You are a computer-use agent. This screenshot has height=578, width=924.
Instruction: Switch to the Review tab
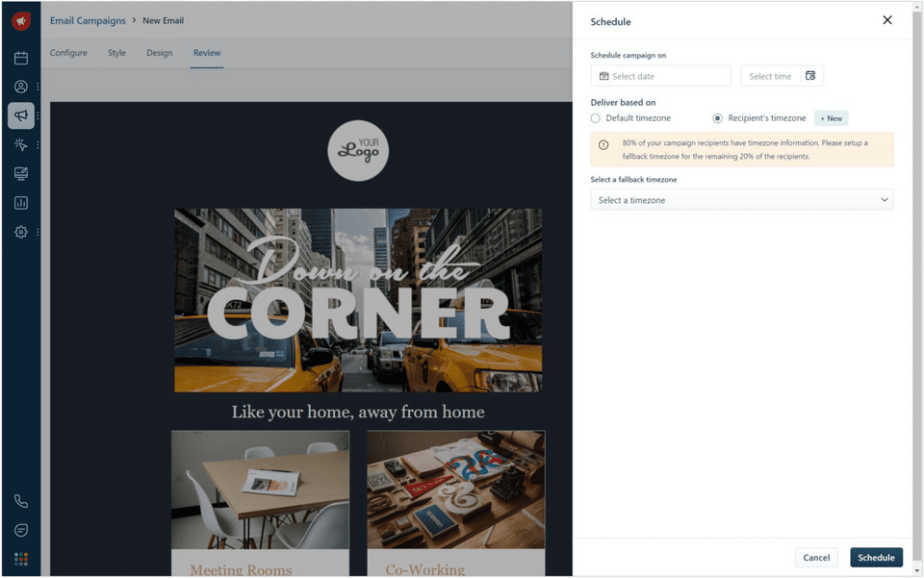207,53
